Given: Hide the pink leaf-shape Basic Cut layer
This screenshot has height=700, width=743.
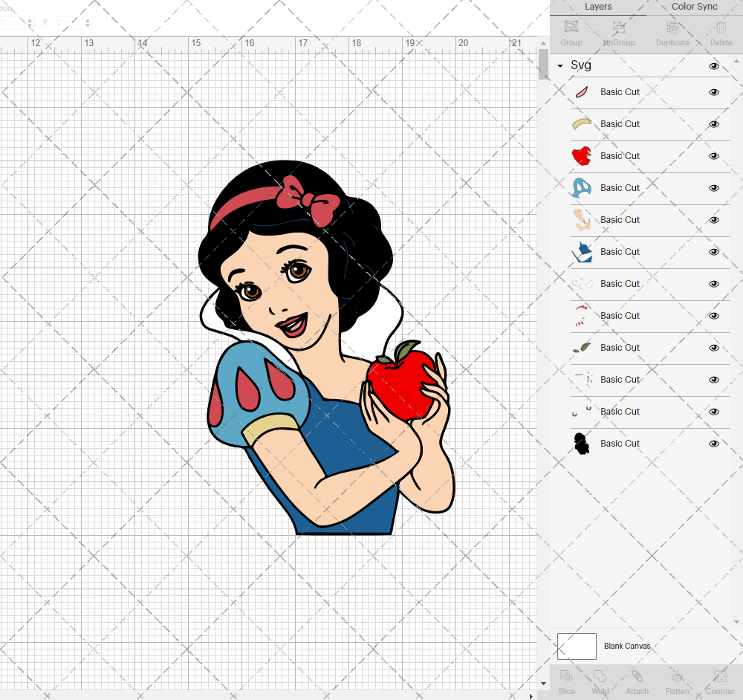Looking at the screenshot, I should tap(713, 92).
